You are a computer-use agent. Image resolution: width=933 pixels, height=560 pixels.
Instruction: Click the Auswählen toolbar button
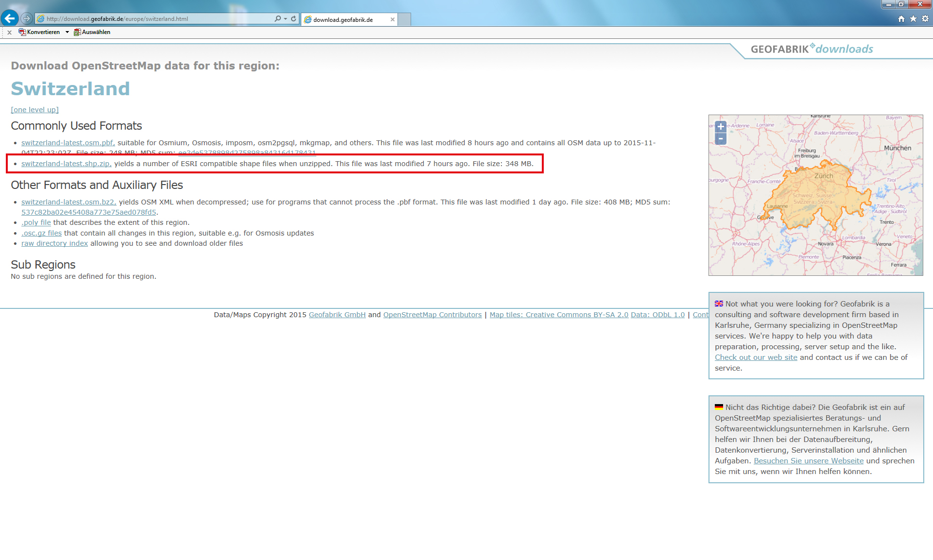[92, 32]
